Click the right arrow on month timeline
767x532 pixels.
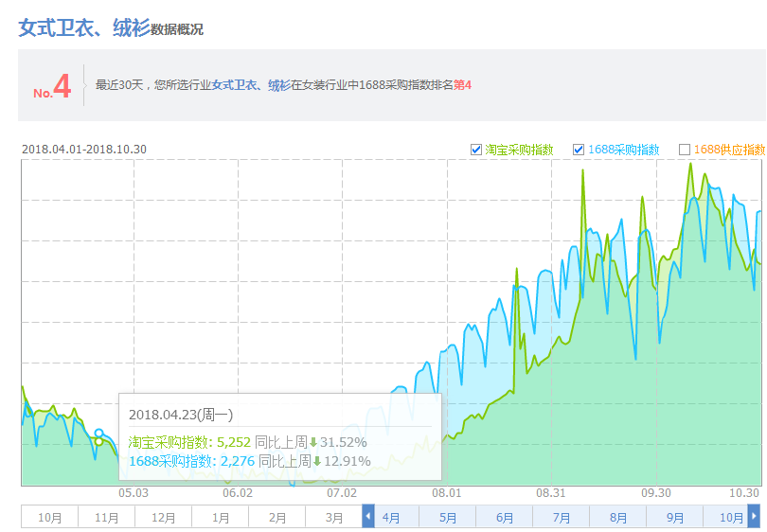pyautogui.click(x=754, y=517)
